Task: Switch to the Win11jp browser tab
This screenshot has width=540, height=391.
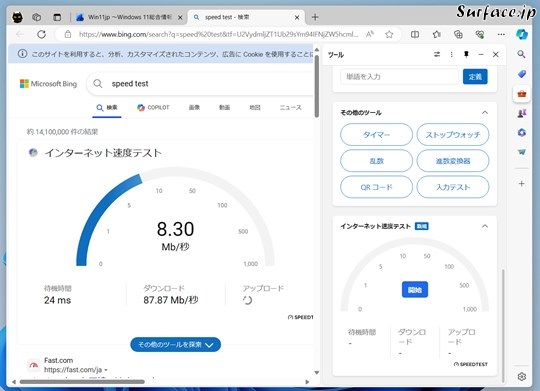Action: pyautogui.click(x=129, y=17)
